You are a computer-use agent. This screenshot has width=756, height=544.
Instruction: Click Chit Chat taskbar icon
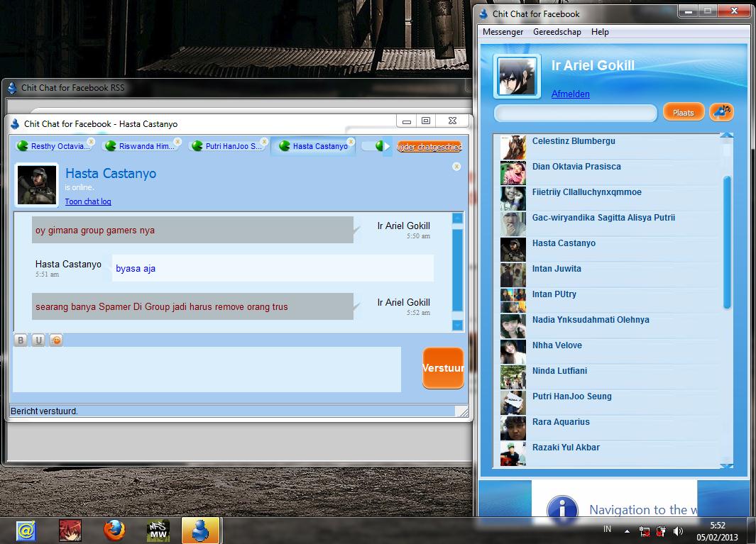coord(200,531)
